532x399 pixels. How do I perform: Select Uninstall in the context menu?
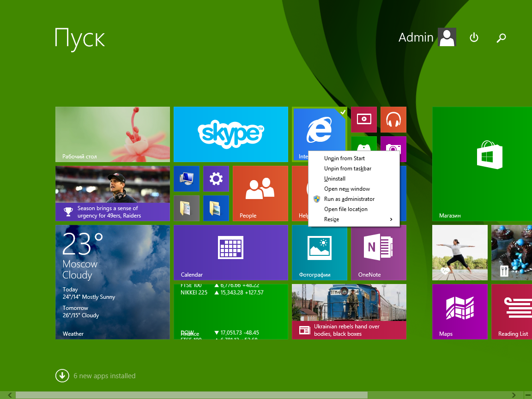354,178
